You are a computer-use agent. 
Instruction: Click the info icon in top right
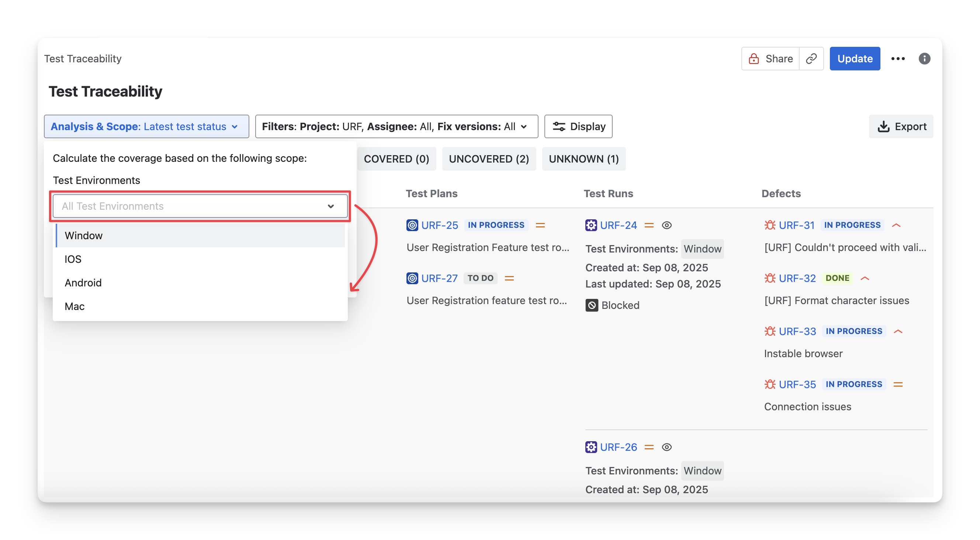(924, 59)
